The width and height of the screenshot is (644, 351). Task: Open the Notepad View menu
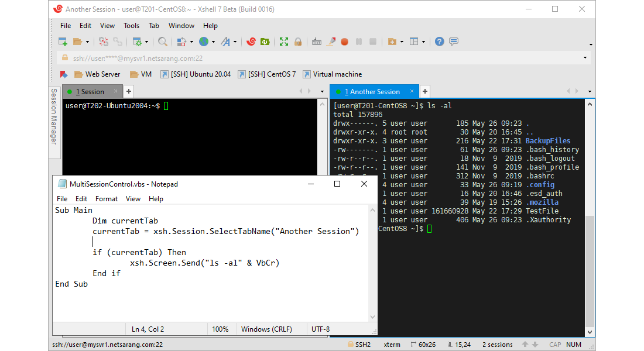(x=133, y=199)
